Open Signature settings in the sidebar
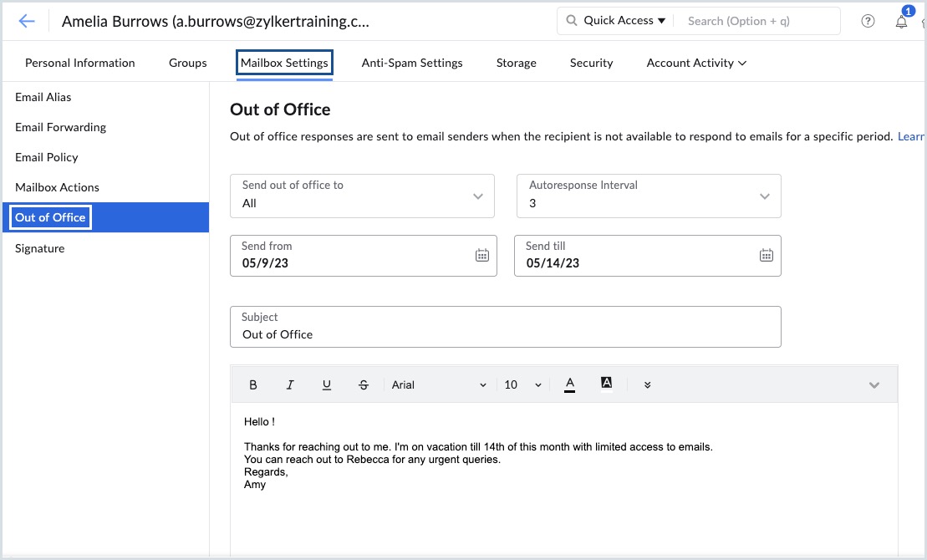The width and height of the screenshot is (927, 560). pyautogui.click(x=39, y=248)
